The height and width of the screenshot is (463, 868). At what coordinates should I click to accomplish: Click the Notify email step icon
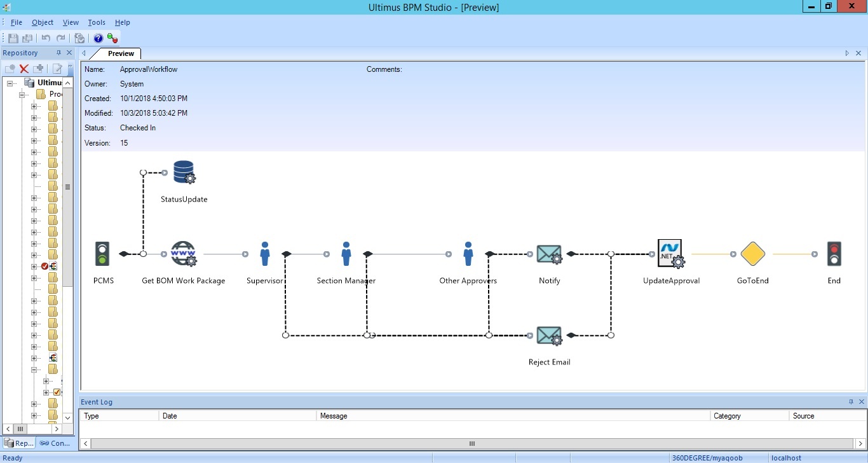(x=549, y=254)
